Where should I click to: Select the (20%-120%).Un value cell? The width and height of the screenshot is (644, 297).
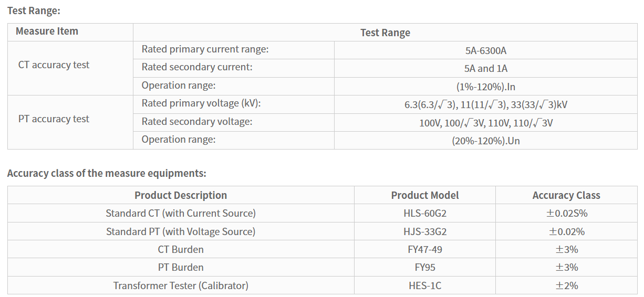click(486, 140)
